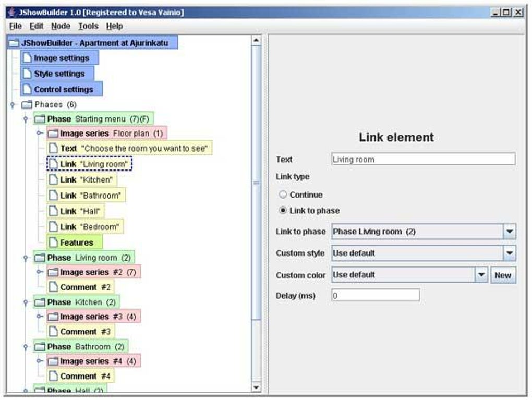Select the Link "Hall" label
The width and height of the screenshot is (532, 400).
(x=80, y=211)
